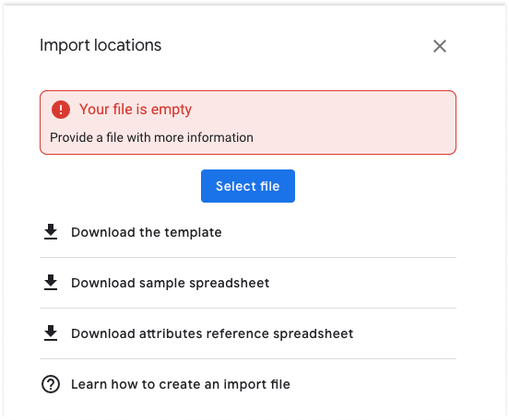Image resolution: width=509 pixels, height=420 pixels.
Task: Click the question mark help icon
Action: pos(51,384)
